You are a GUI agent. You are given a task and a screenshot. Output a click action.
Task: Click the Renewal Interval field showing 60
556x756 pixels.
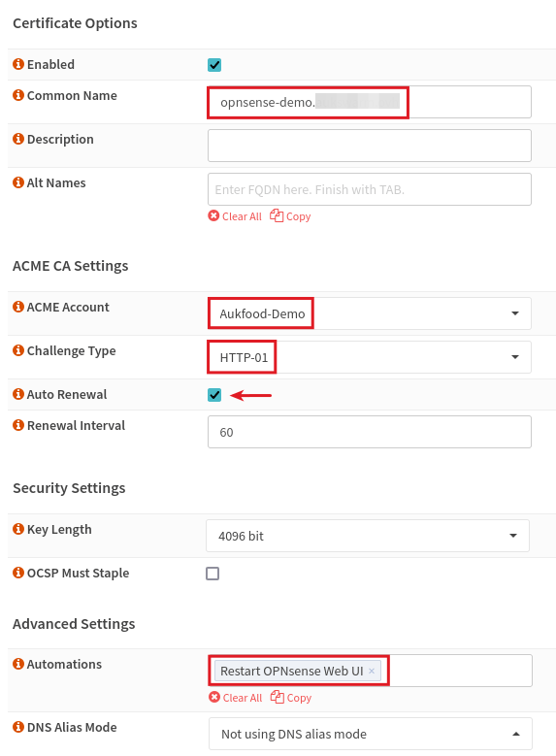point(370,432)
